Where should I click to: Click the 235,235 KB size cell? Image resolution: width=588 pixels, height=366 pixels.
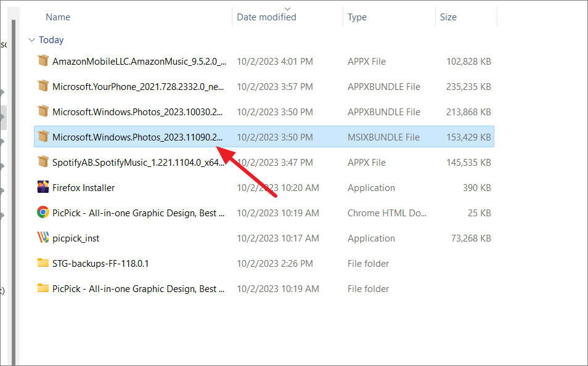[469, 87]
